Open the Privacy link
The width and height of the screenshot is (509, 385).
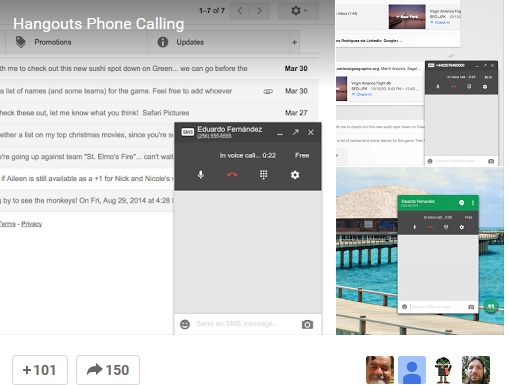[31, 224]
